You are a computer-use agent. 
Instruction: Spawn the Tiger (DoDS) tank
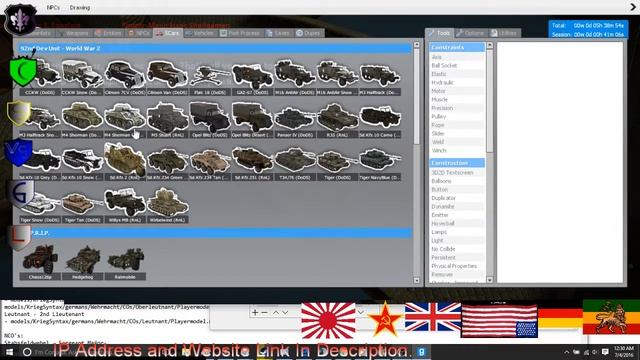pyautogui.click(x=337, y=162)
